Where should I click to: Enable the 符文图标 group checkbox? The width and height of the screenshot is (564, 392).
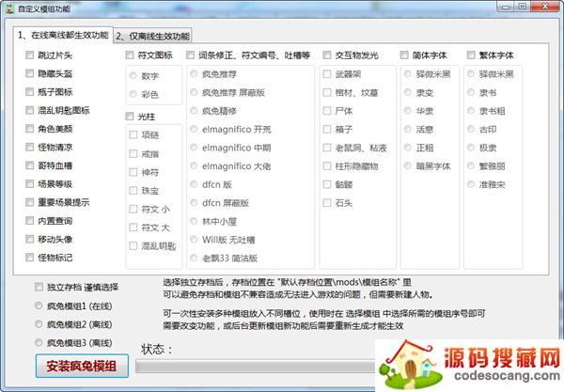[130, 55]
